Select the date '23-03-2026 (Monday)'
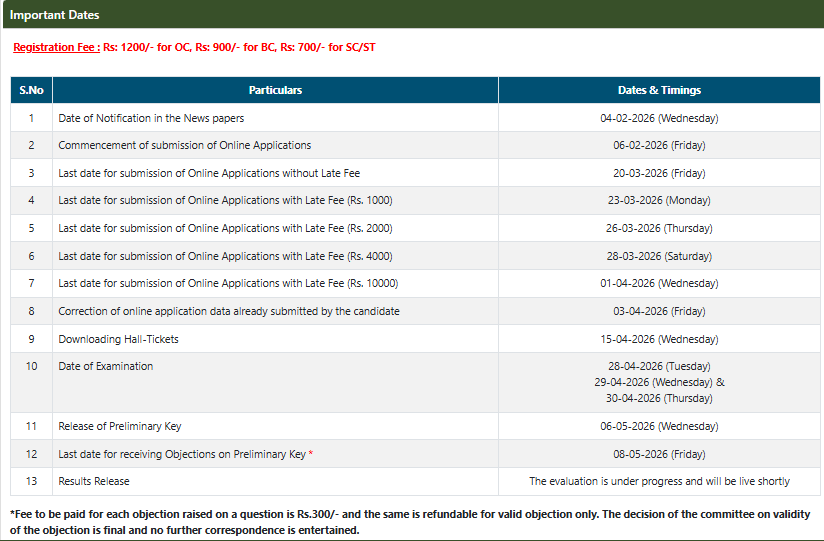 pyautogui.click(x=660, y=200)
